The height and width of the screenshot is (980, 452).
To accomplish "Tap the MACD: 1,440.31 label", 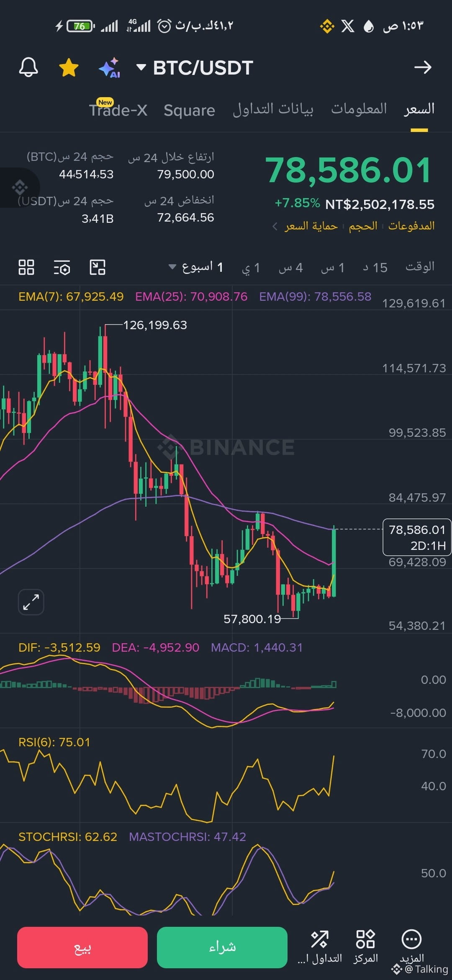I will coord(257,647).
